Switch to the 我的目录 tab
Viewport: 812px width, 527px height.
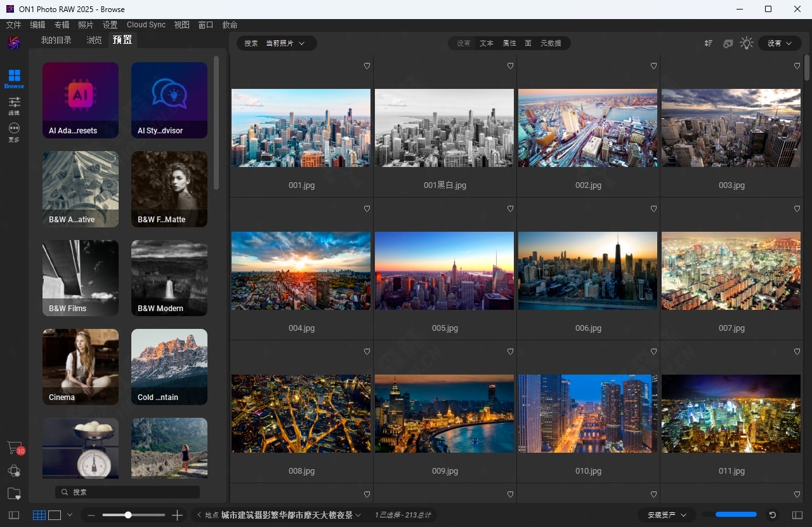tap(56, 40)
